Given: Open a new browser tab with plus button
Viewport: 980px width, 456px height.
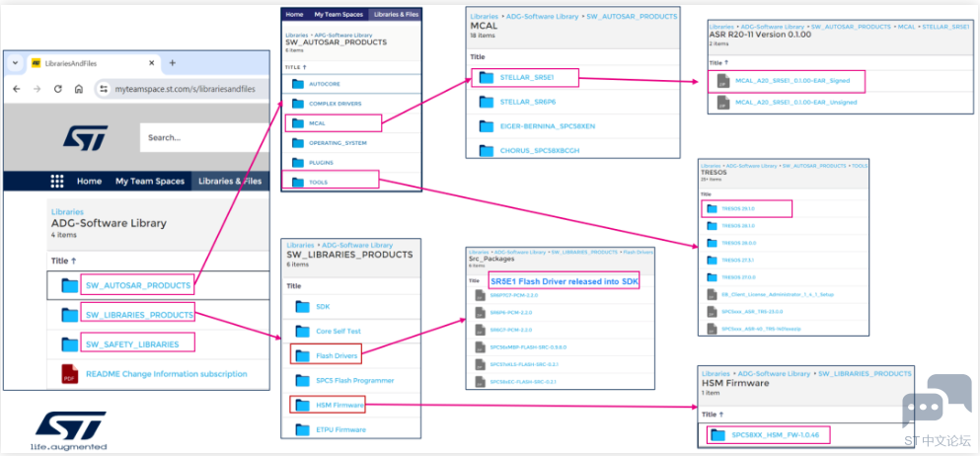Looking at the screenshot, I should (173, 63).
